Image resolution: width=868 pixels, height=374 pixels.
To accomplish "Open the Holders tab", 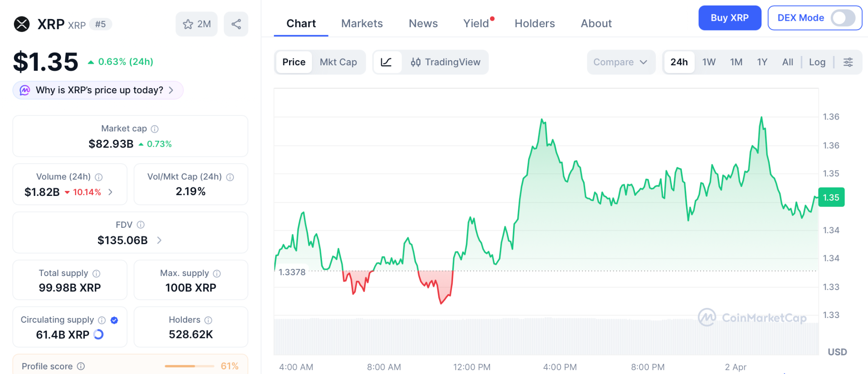I will click(x=534, y=23).
